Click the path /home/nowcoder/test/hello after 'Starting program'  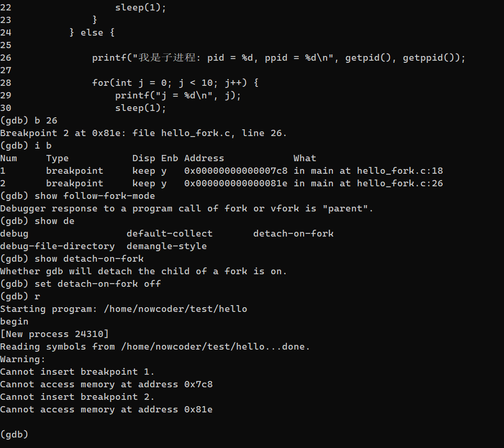pos(175,309)
